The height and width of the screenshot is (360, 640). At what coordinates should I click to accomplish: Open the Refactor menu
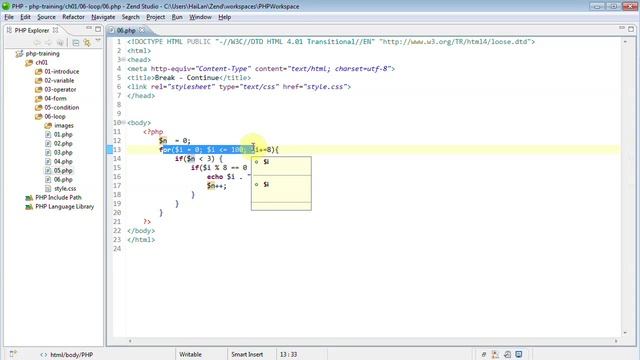click(73, 17)
